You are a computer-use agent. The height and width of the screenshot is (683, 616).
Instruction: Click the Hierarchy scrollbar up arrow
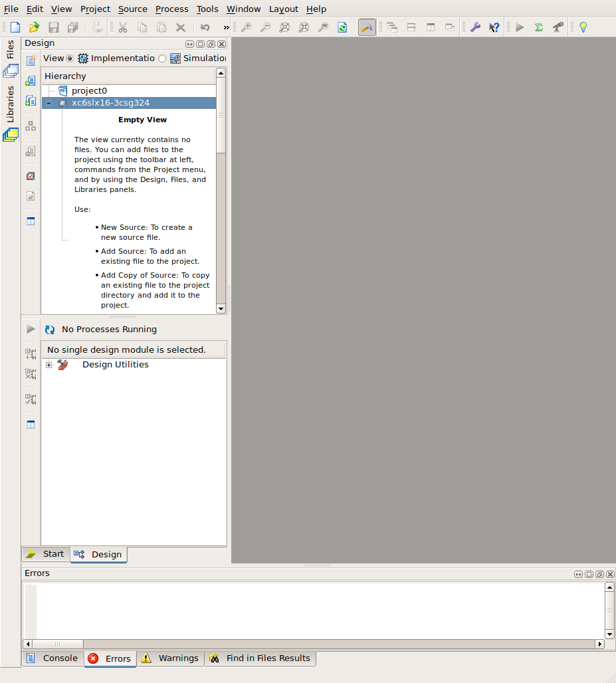[x=221, y=72]
